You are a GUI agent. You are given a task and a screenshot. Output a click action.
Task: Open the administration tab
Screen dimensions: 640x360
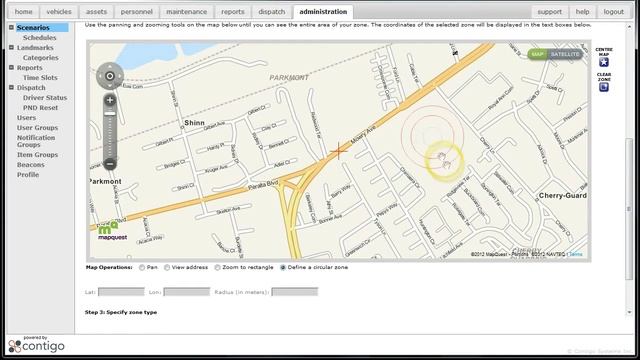coord(323,12)
